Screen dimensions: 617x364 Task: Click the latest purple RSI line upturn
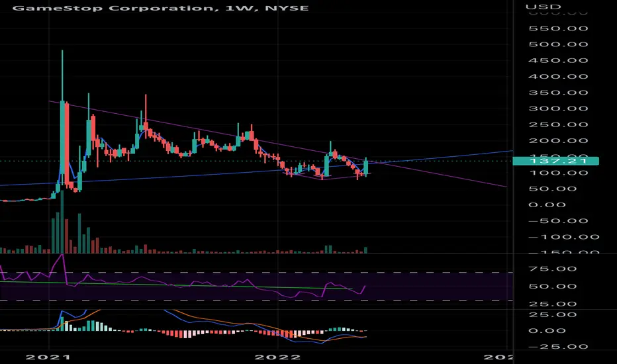pos(362,290)
